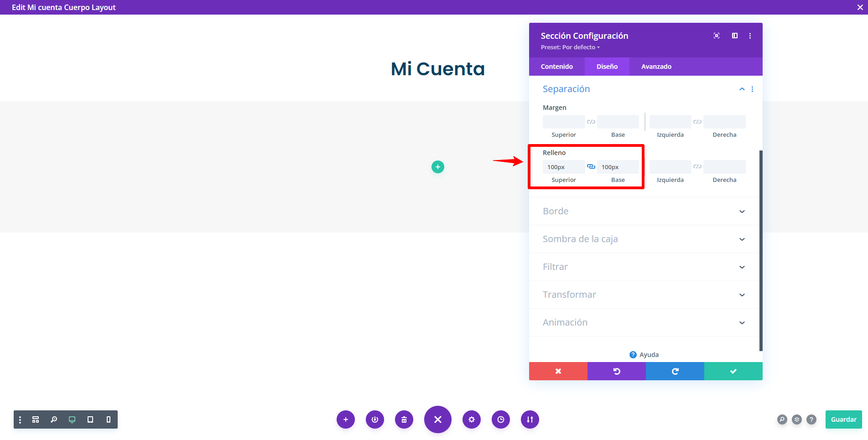Screen dimensions: 868x440
Task: Select tablet preview mode
Action: pyautogui.click(x=90, y=419)
